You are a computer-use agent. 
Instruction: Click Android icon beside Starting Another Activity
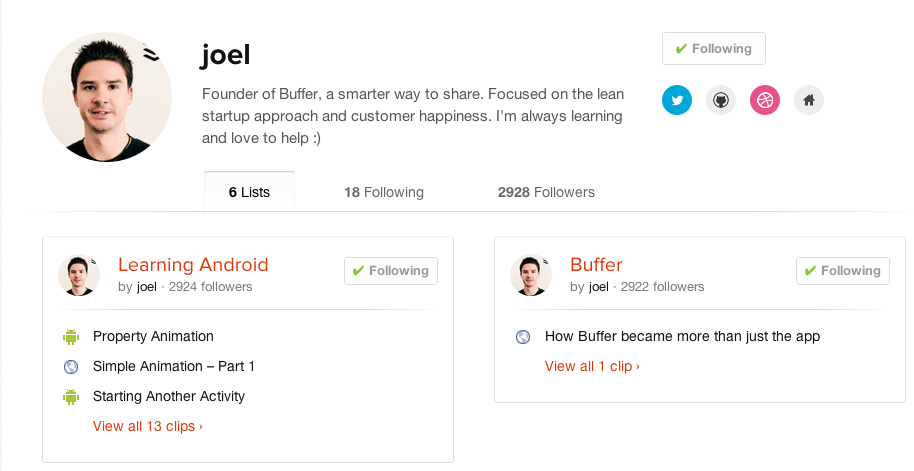71,397
